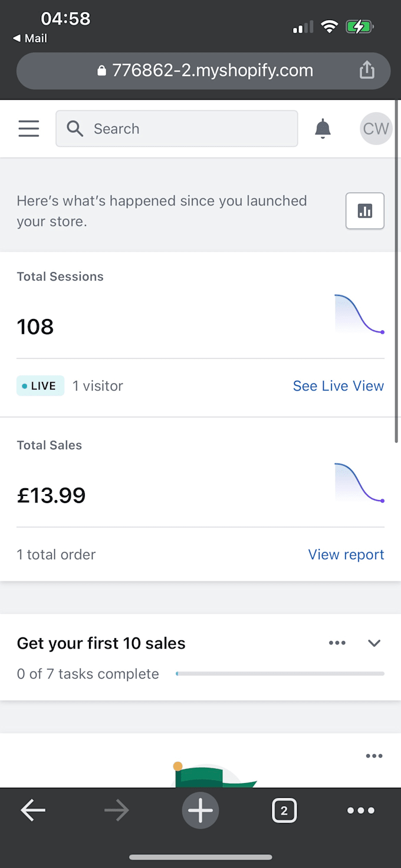Toggle options via the three-dot menu near the flag
Screen dimensions: 401x868
[374, 755]
